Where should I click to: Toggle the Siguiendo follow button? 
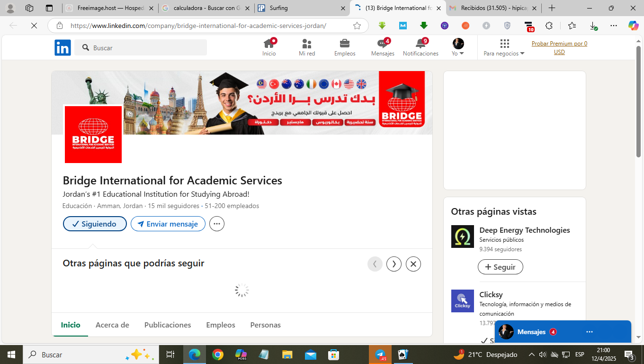coord(95,224)
